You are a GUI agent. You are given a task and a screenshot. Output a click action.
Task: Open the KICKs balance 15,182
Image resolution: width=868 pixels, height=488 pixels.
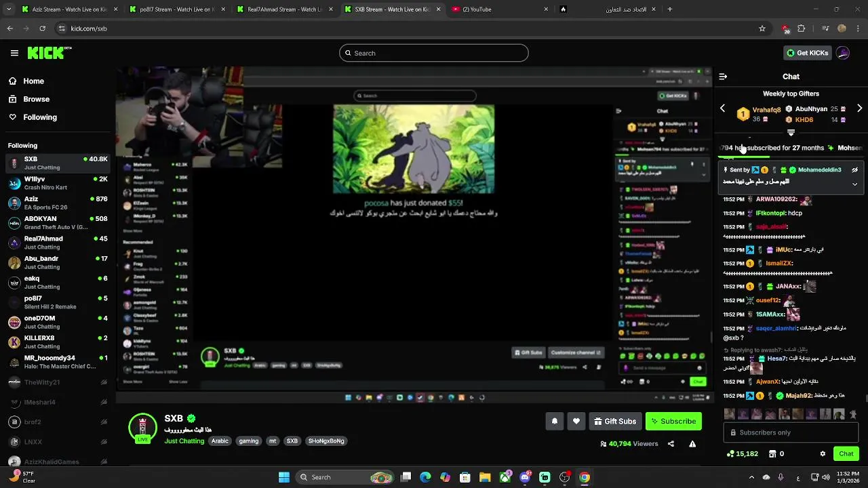742,453
